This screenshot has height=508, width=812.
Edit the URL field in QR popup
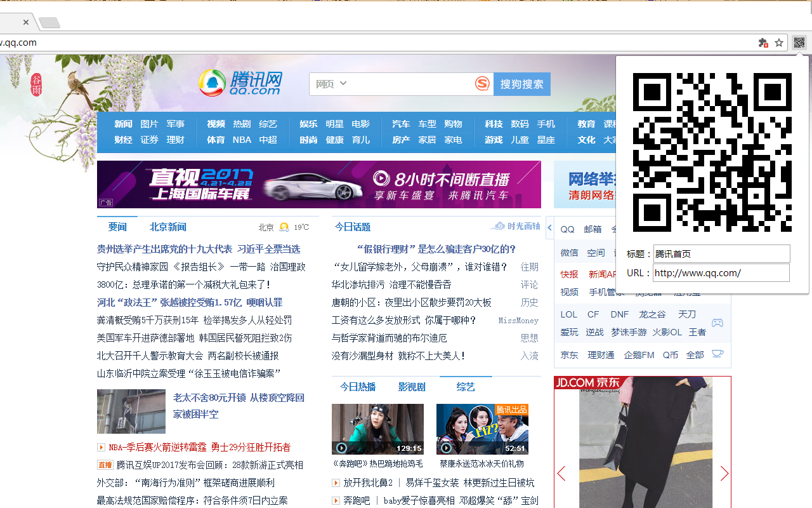[x=722, y=273]
